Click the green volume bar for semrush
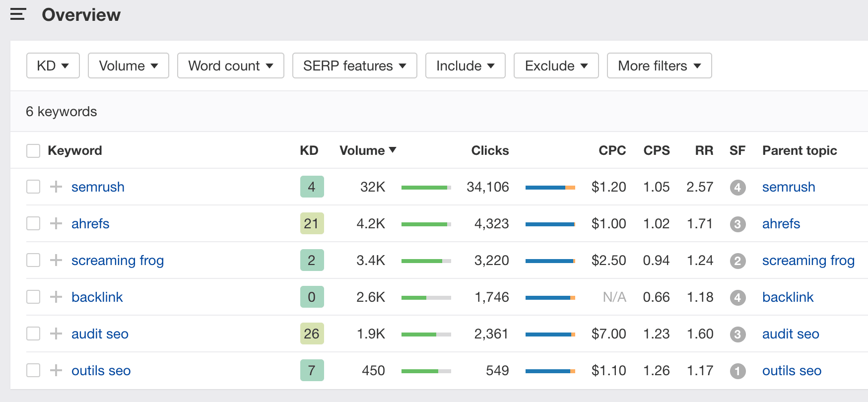The width and height of the screenshot is (868, 402). pyautogui.click(x=426, y=188)
